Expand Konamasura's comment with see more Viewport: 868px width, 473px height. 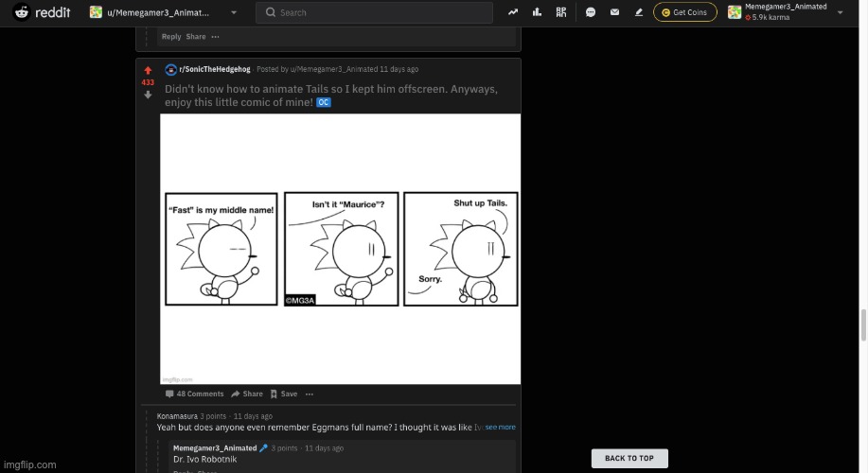pos(501,427)
